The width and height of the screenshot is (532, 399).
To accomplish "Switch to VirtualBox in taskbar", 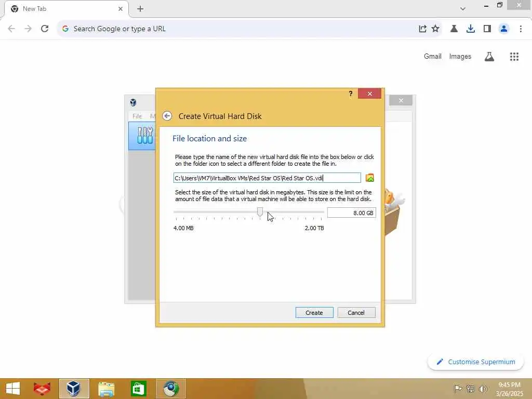I will [x=74, y=389].
